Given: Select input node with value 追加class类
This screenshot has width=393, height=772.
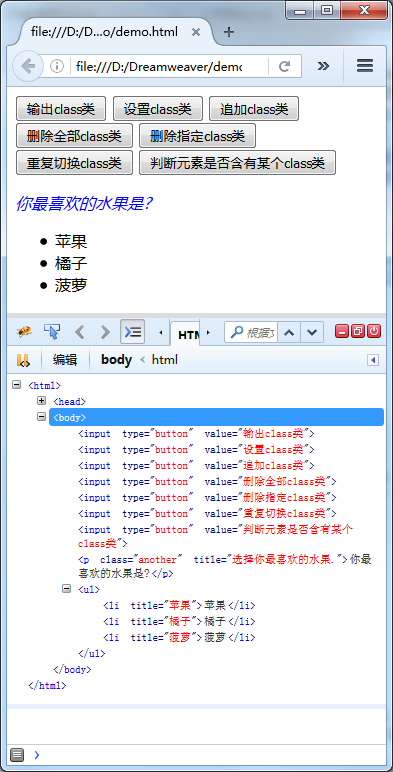Looking at the screenshot, I should click(196, 465).
